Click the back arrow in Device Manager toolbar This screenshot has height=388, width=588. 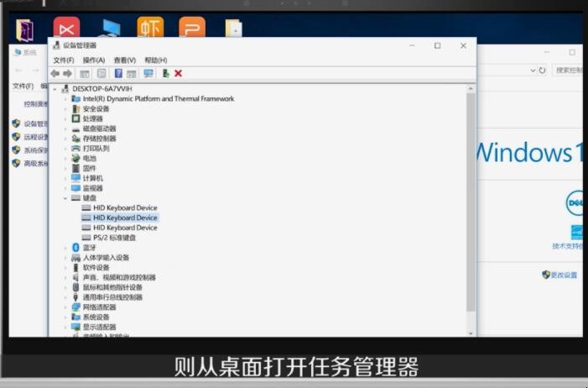point(55,74)
